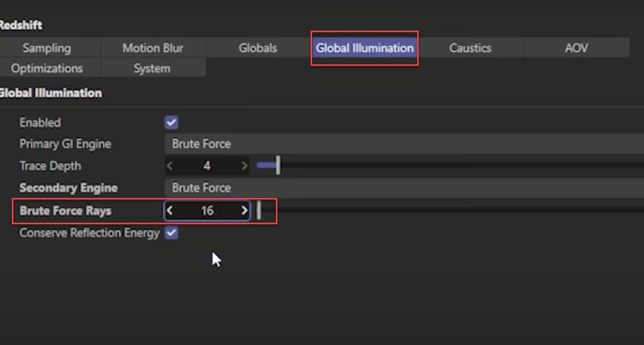Click the Secondary Engine label
This screenshot has height=345, width=644.
68,188
